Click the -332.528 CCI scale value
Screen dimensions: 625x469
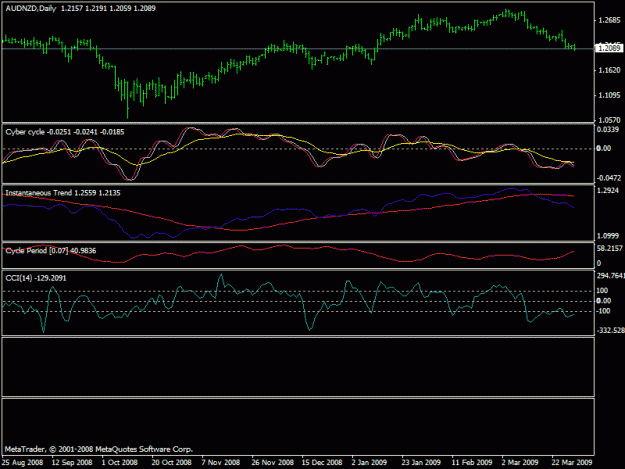pos(610,330)
